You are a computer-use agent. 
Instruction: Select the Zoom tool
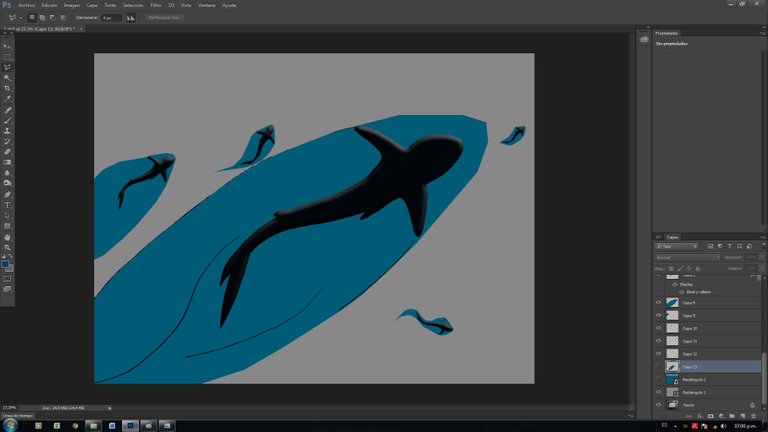(8, 247)
